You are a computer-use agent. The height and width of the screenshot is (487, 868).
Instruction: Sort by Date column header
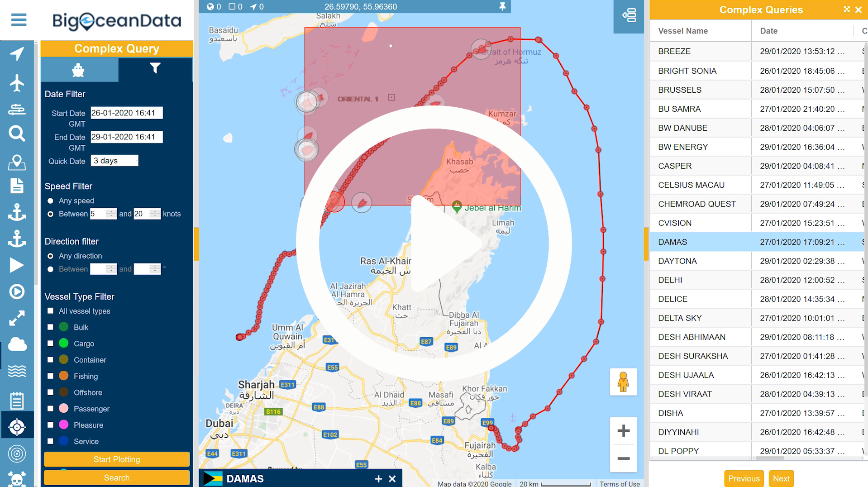point(802,31)
